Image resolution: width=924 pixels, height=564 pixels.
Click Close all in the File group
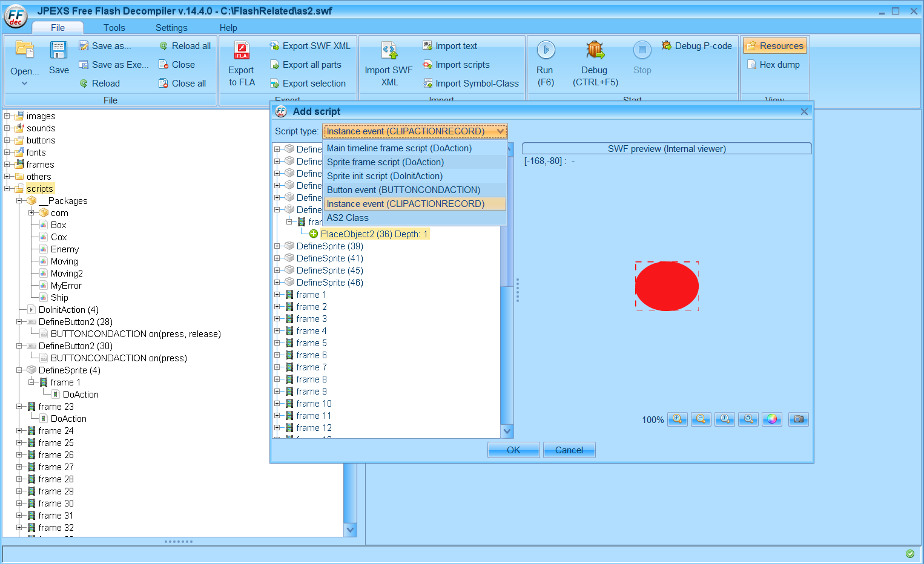click(x=182, y=84)
